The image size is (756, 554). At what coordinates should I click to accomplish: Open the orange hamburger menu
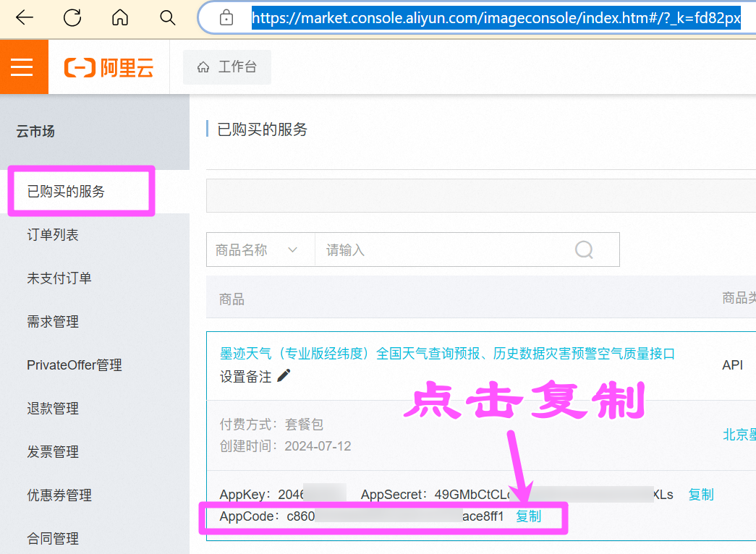[x=22, y=67]
